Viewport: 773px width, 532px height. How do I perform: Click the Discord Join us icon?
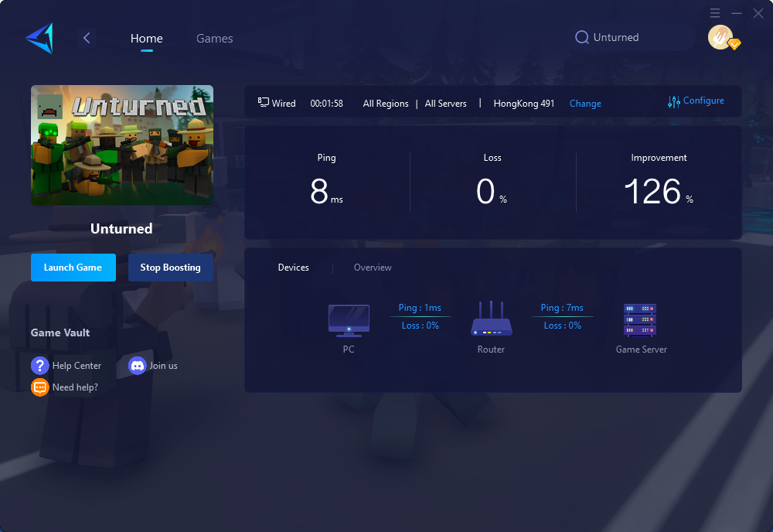(138, 366)
